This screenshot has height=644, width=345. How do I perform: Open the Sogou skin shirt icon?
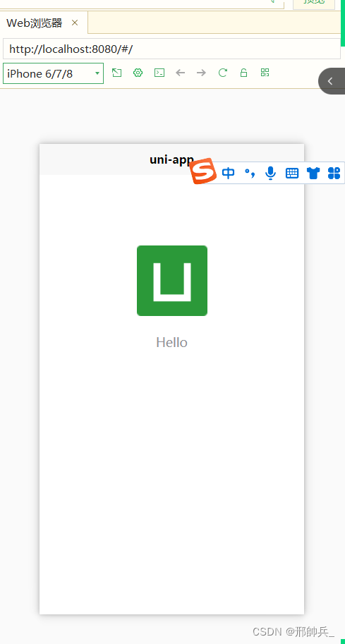point(313,174)
